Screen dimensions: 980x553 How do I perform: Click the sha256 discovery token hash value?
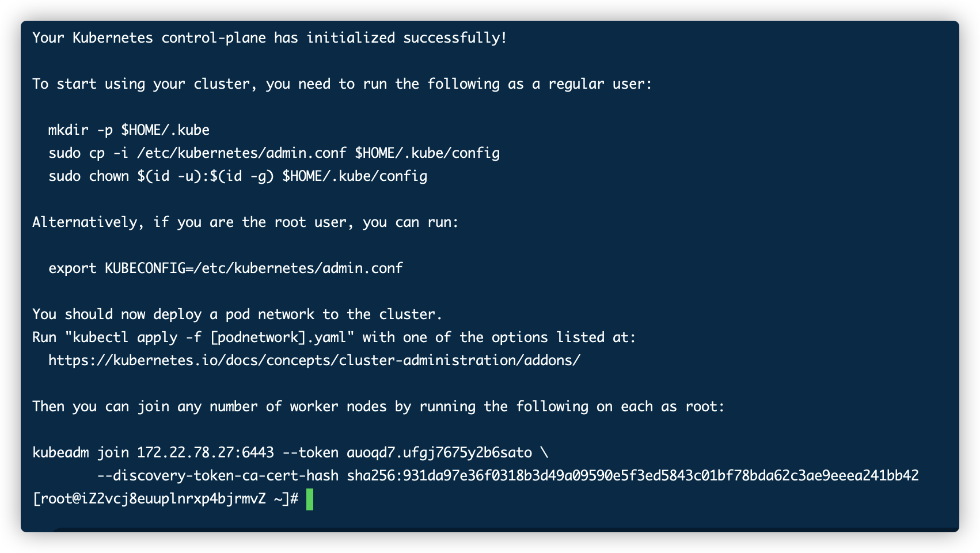tap(633, 476)
